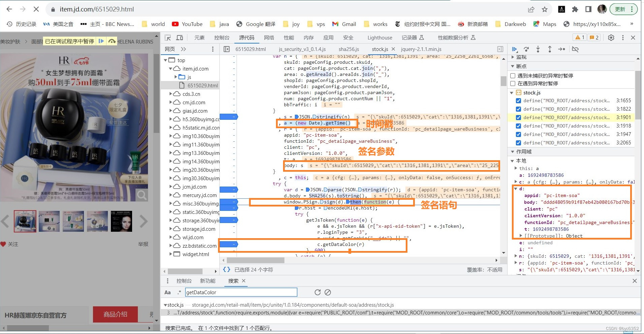This screenshot has height=334, width=644.
Task: Collapse the 本地 local scope
Action: click(513, 161)
